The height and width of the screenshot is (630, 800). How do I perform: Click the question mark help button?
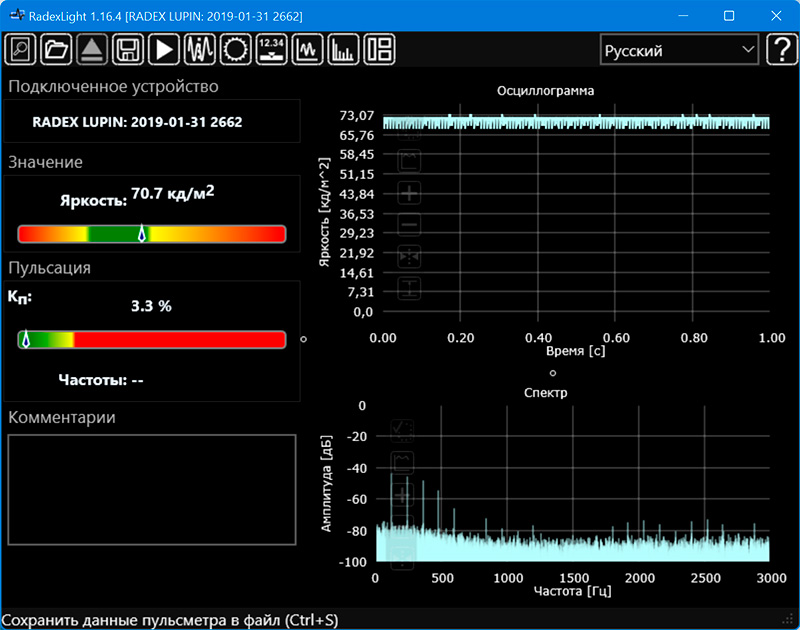tap(780, 50)
